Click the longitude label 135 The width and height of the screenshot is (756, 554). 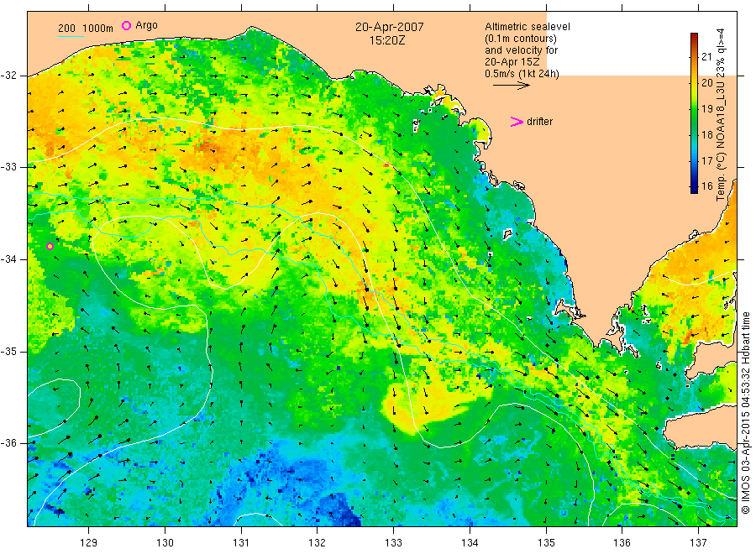pyautogui.click(x=546, y=543)
